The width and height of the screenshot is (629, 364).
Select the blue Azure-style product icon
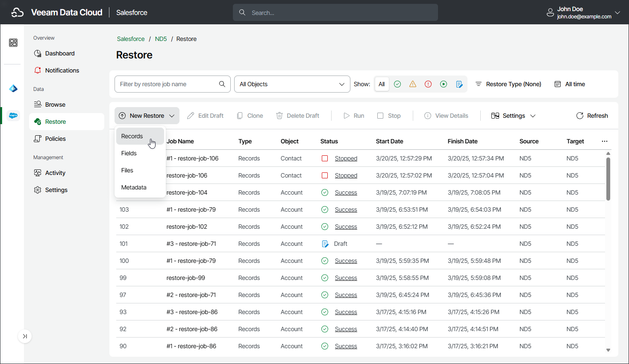13,88
